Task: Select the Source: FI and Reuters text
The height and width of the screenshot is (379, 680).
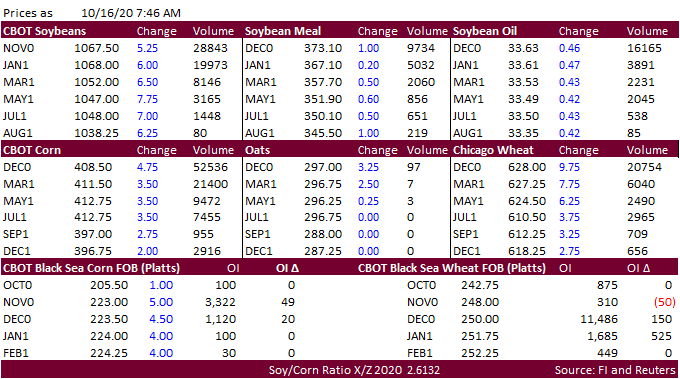Action: (x=615, y=370)
